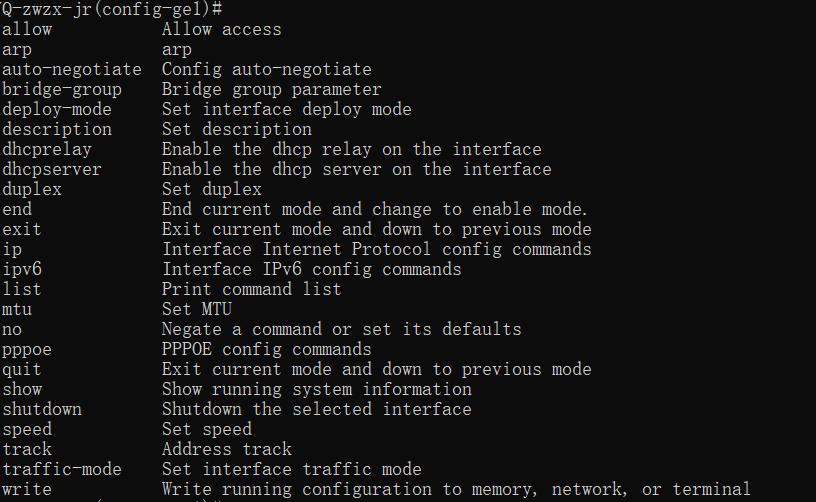Select the 'pppoe' command entry
This screenshot has width=816, height=502.
coord(27,349)
